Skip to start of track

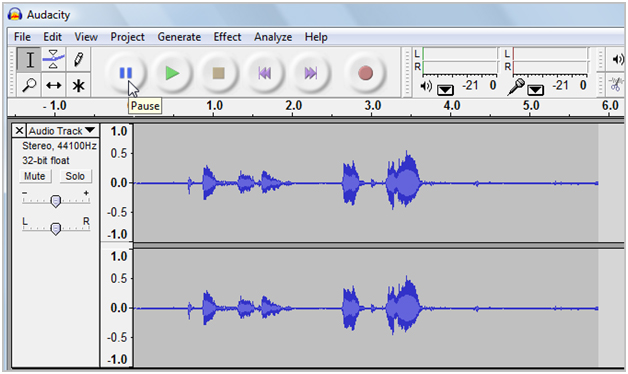click(x=264, y=73)
